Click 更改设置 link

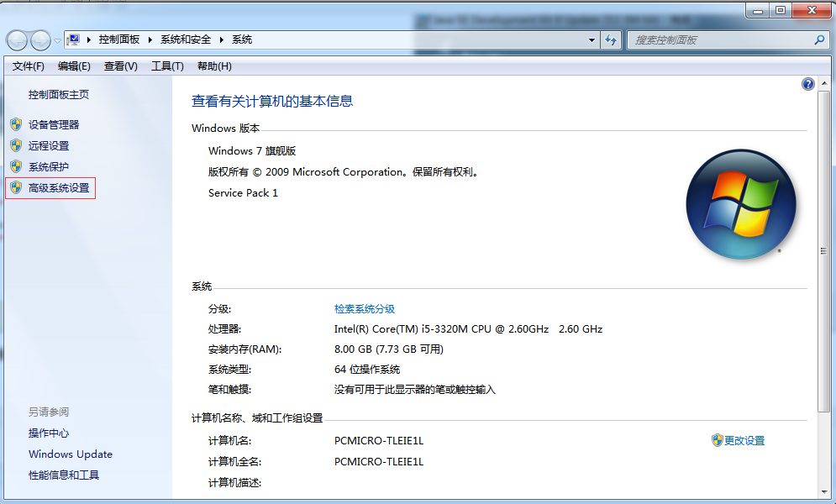coord(744,441)
